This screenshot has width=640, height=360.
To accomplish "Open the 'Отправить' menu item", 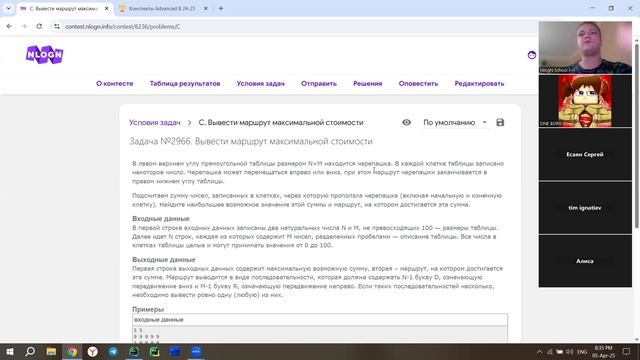I will point(319,83).
